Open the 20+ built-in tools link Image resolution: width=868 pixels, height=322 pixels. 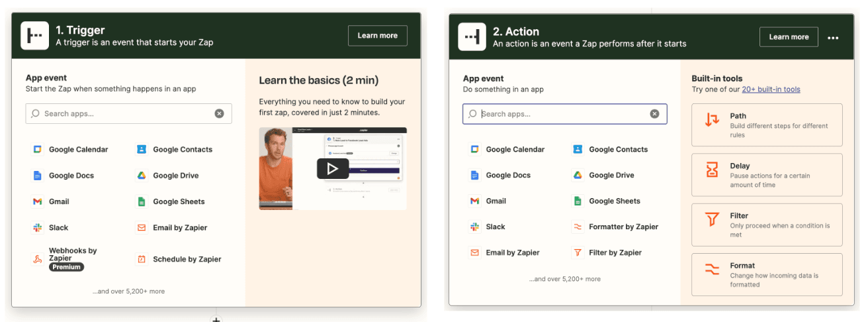click(771, 89)
